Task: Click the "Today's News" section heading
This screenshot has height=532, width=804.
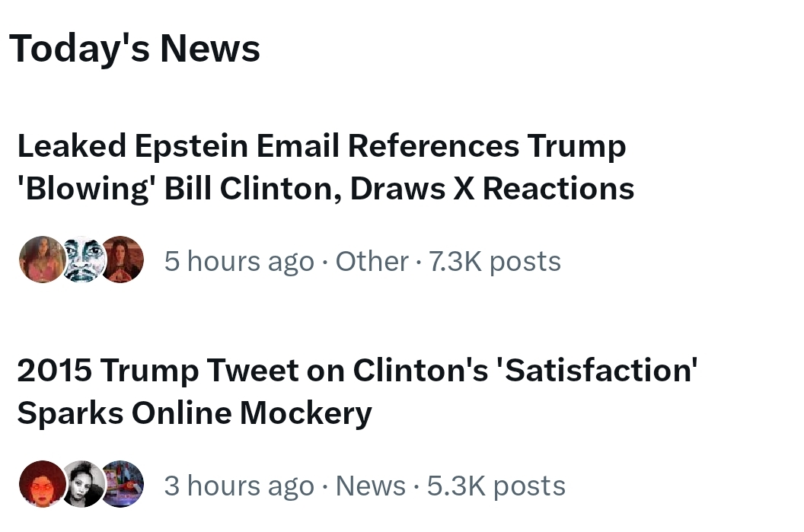Action: pos(135,49)
